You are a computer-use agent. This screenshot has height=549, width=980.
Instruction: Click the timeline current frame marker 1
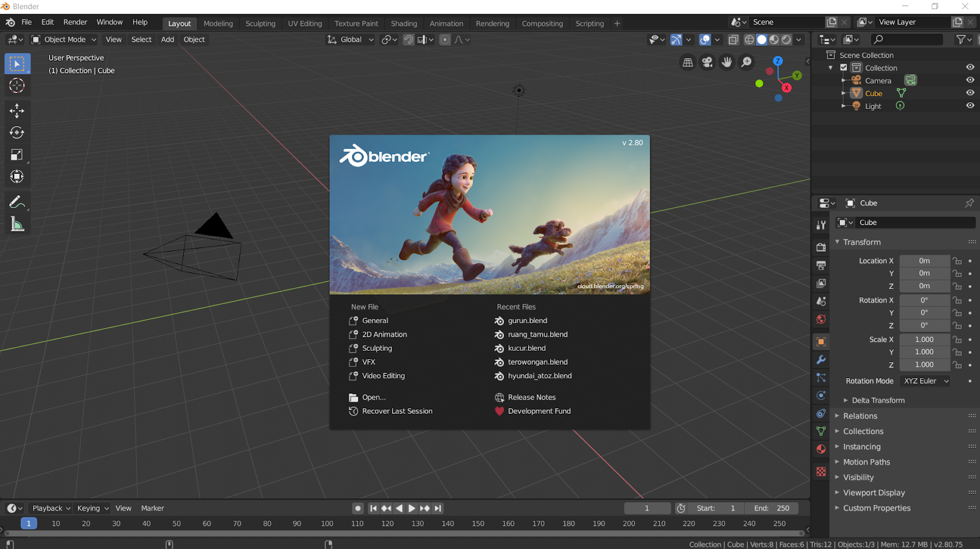pyautogui.click(x=29, y=523)
